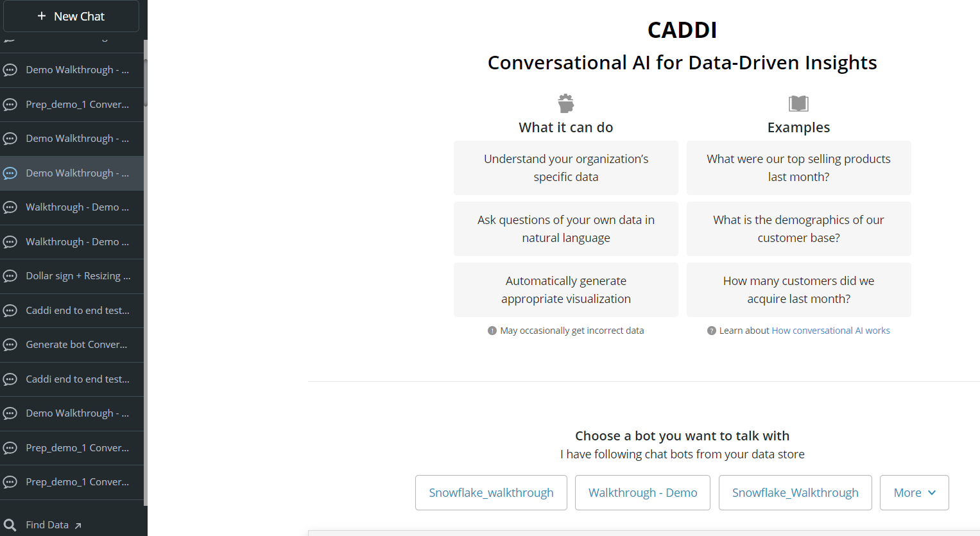Image resolution: width=980 pixels, height=536 pixels.
Task: Click the Find Data magnifier icon
Action: [10, 525]
